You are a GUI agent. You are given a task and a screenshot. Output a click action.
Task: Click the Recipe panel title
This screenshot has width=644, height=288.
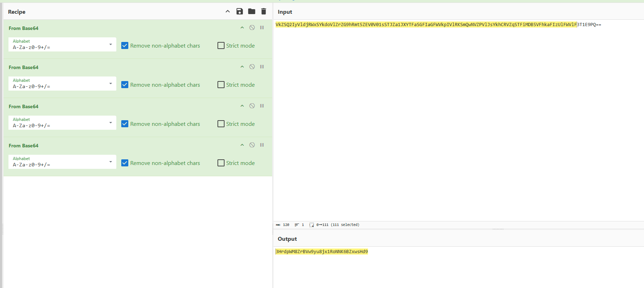click(x=17, y=12)
